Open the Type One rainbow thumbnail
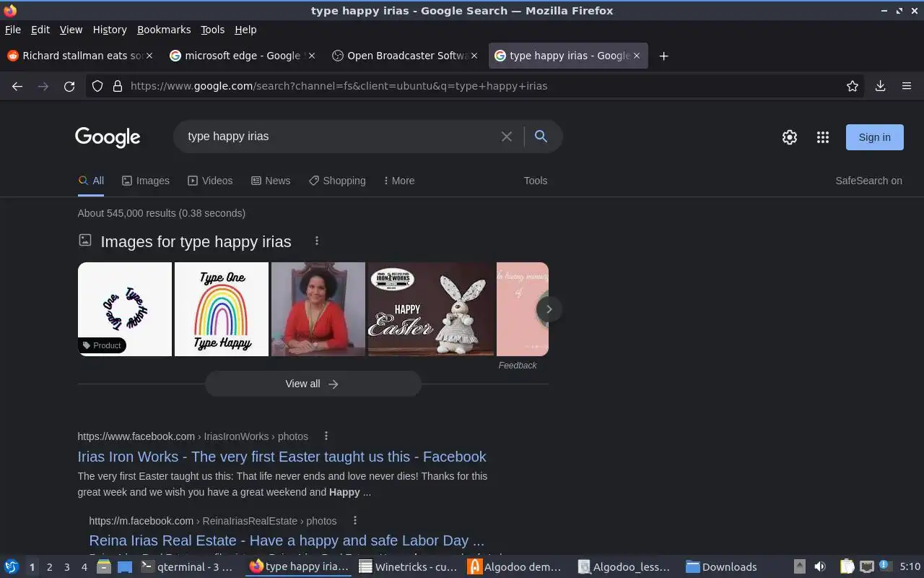 pyautogui.click(x=222, y=309)
